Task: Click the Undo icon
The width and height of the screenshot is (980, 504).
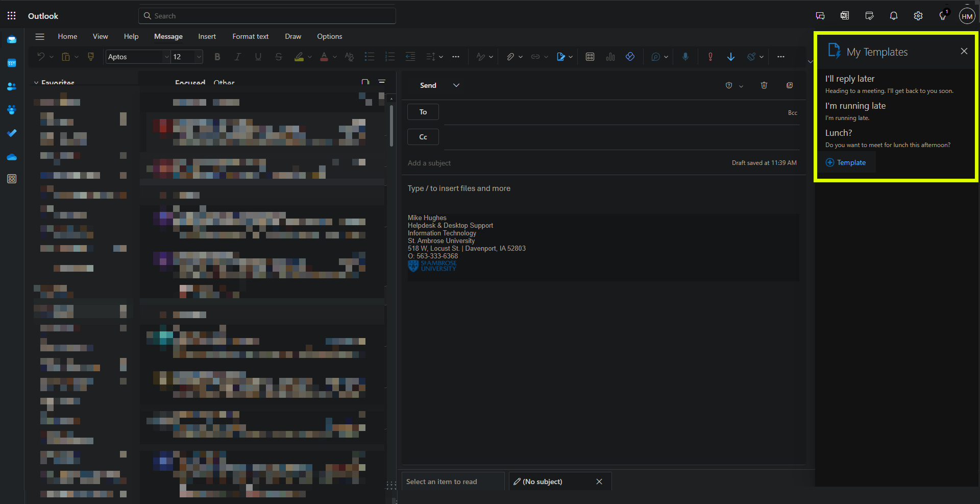Action: point(41,57)
